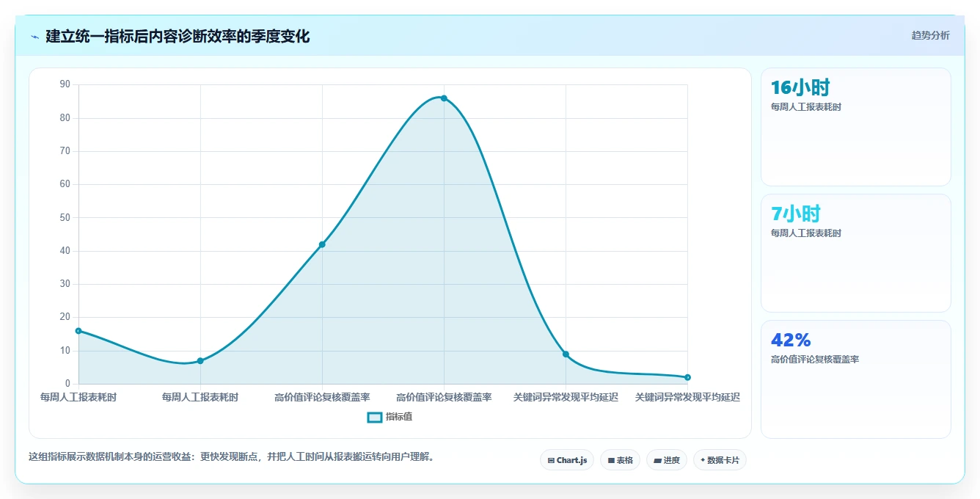The width and height of the screenshot is (980, 499).
Task: Click the title 建立统一指标后内容诊断效率的季度变化
Action: [x=178, y=36]
